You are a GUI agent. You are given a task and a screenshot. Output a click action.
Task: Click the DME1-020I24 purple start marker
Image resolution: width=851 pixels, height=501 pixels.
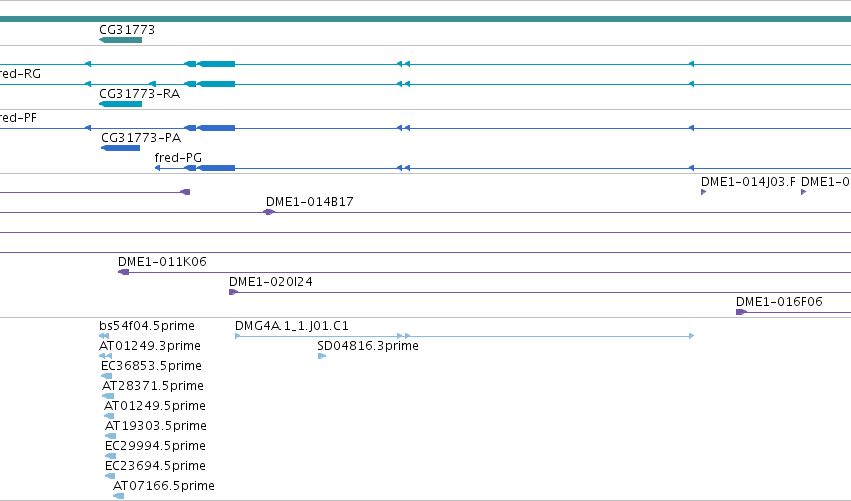(x=233, y=292)
